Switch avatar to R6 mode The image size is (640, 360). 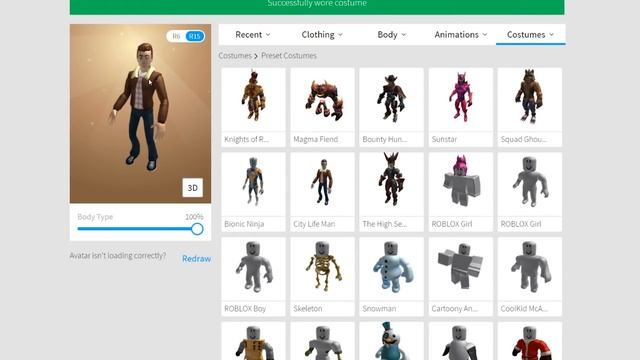point(176,36)
